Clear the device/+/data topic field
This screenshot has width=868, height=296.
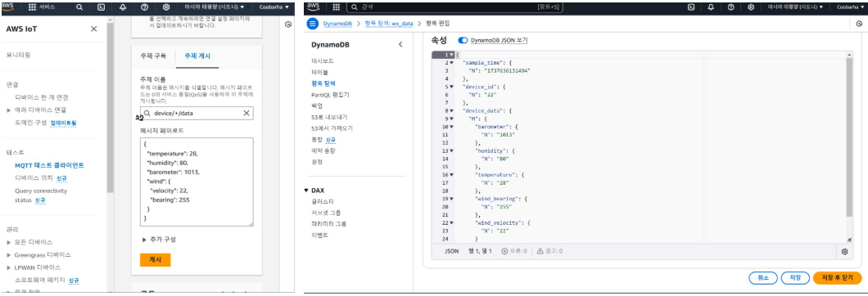pyautogui.click(x=247, y=113)
